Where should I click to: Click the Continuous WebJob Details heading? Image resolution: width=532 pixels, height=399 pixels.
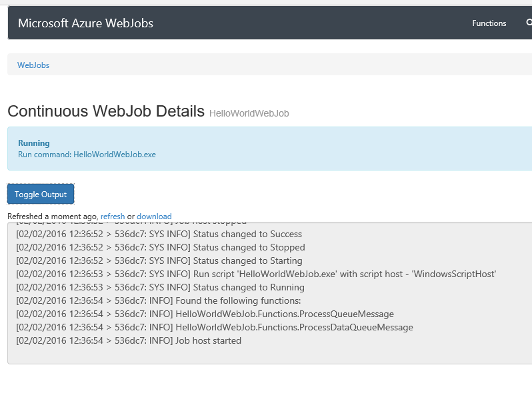[x=106, y=111]
